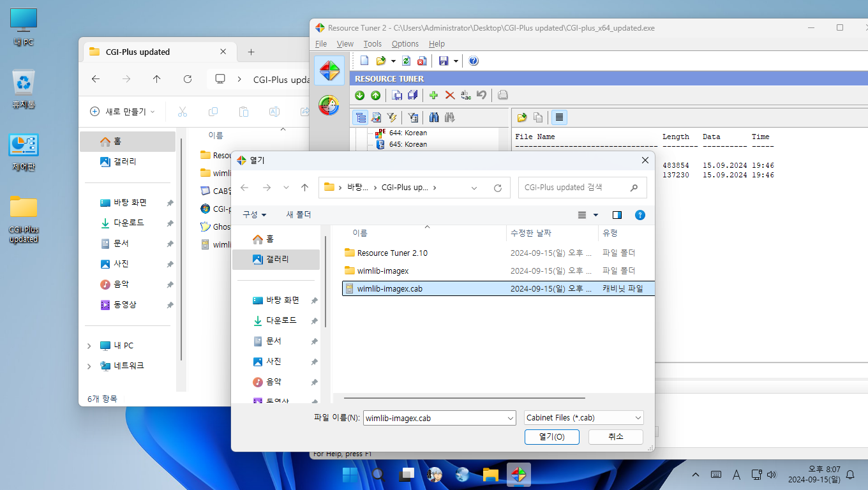Open the 구성 organize dropdown in open dialog
The height and width of the screenshot is (490, 868).
coord(254,214)
